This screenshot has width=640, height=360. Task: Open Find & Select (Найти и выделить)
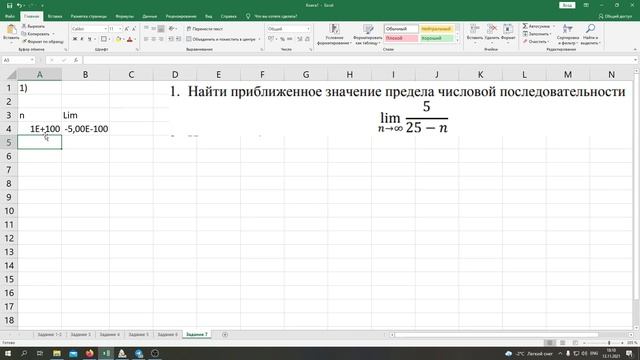click(x=590, y=33)
